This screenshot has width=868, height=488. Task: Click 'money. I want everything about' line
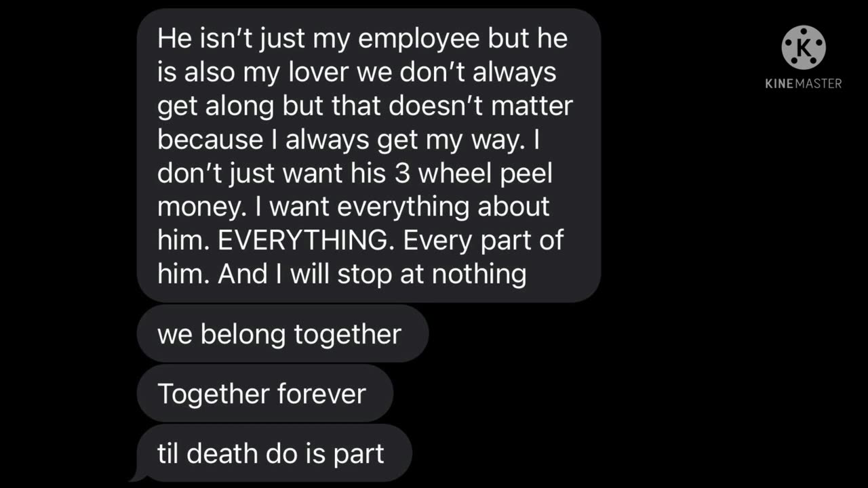353,207
